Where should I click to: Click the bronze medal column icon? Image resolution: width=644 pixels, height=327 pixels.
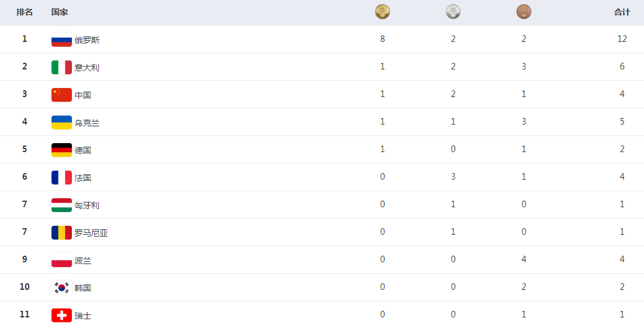pyautogui.click(x=524, y=12)
